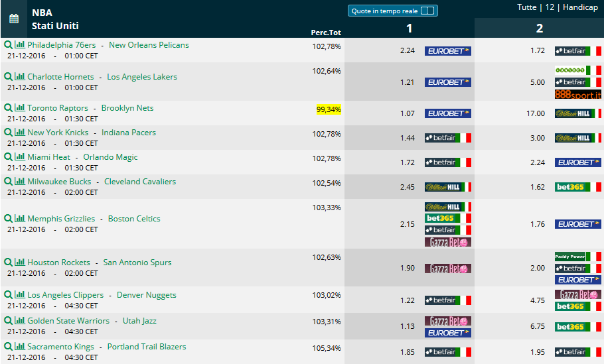Click the 6.75 odds for Utah Jazz
604x364 pixels.
[x=538, y=326]
